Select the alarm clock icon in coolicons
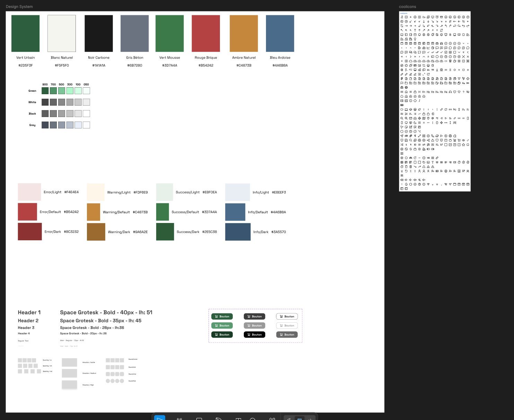 (x=437, y=17)
